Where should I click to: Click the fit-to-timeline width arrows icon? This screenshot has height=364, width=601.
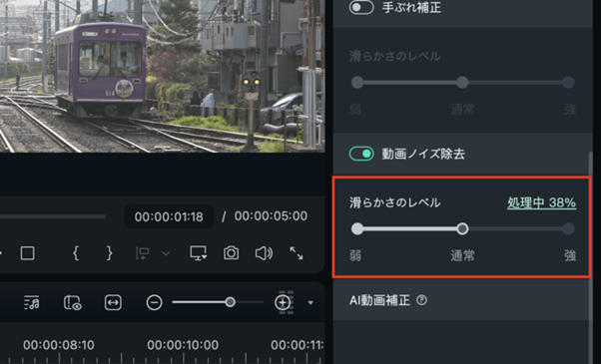(113, 303)
